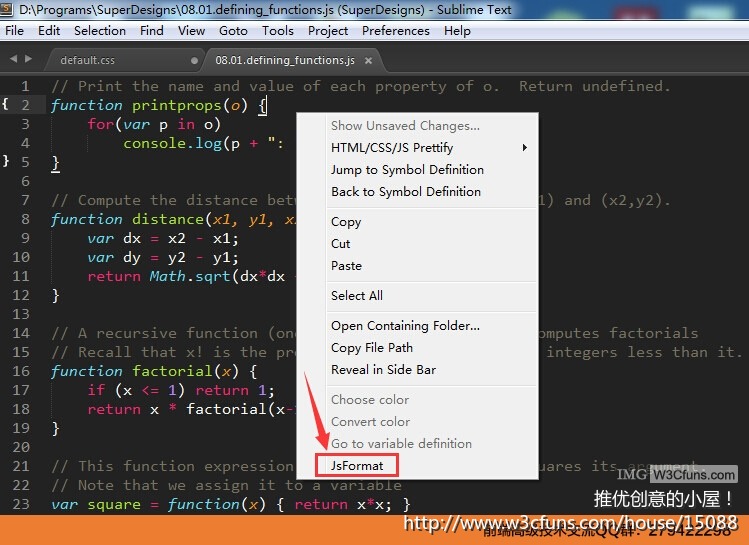Click 'Math.sqrt' on line 11
Screen dimensions: 749x545
[x=190, y=277]
